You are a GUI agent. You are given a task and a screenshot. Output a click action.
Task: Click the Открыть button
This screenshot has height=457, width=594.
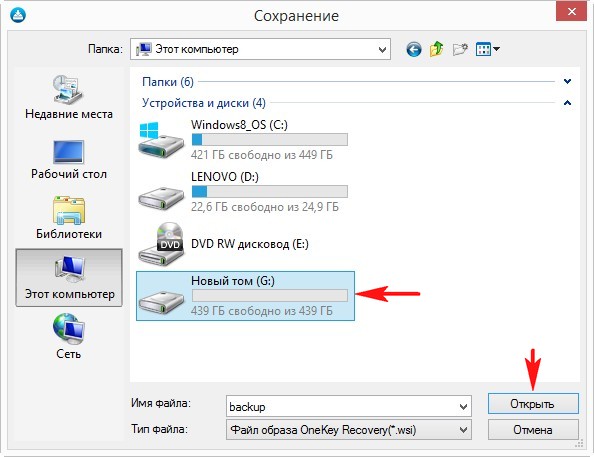533,404
